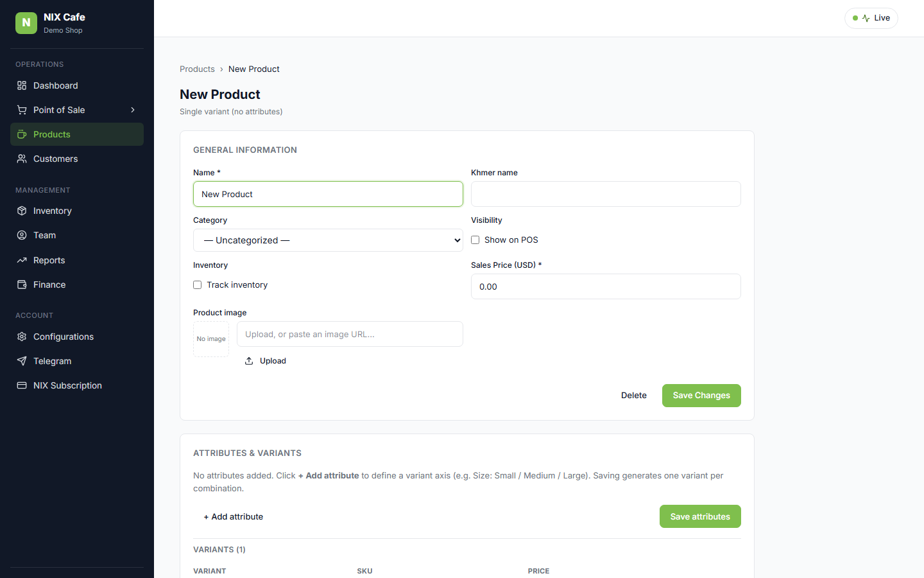The width and height of the screenshot is (924, 578).
Task: Click the Team person icon
Action: (22, 235)
